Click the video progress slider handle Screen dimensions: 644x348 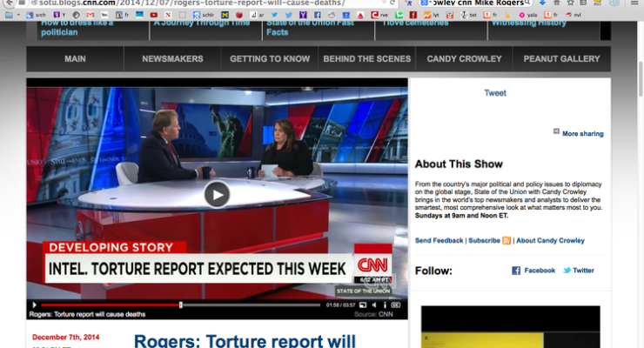coord(181,304)
